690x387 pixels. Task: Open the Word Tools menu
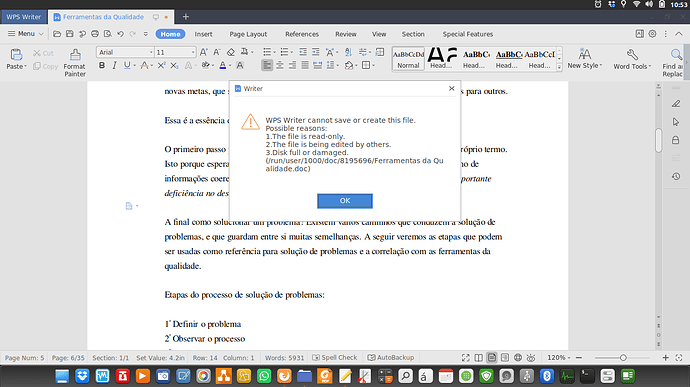pyautogui.click(x=632, y=59)
